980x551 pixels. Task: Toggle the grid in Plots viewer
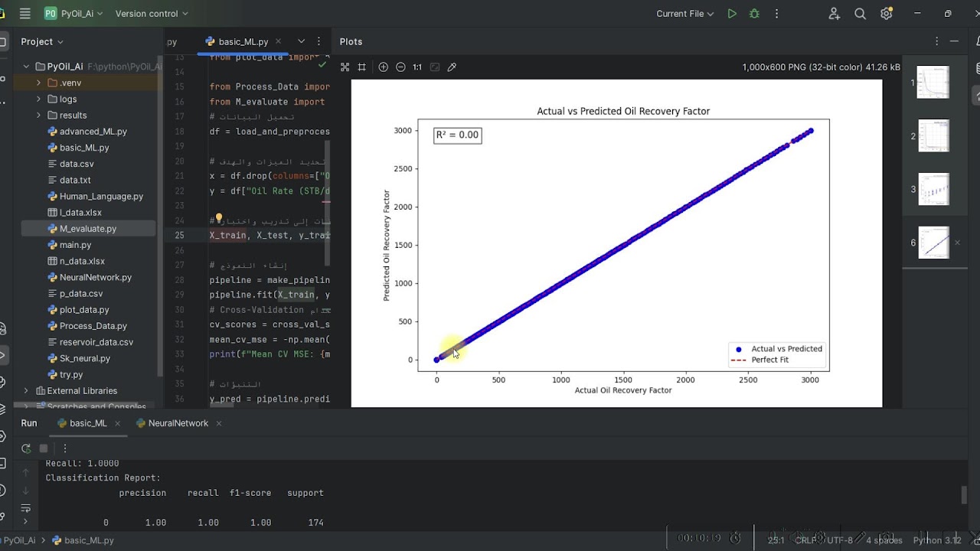point(362,67)
